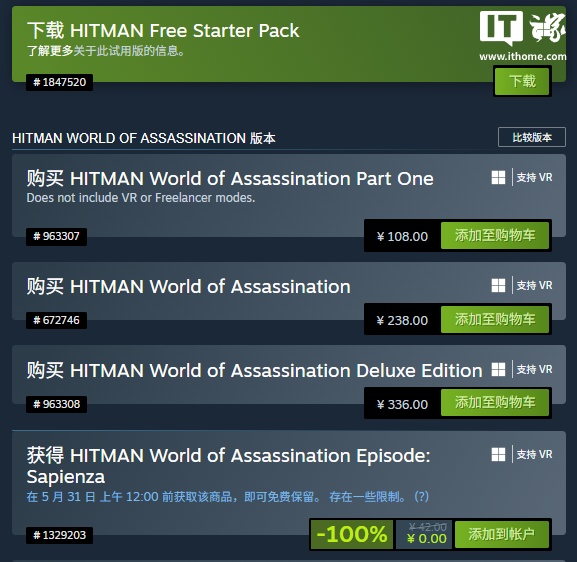Click package ID tag #1847520
577x562 pixels.
59,82
